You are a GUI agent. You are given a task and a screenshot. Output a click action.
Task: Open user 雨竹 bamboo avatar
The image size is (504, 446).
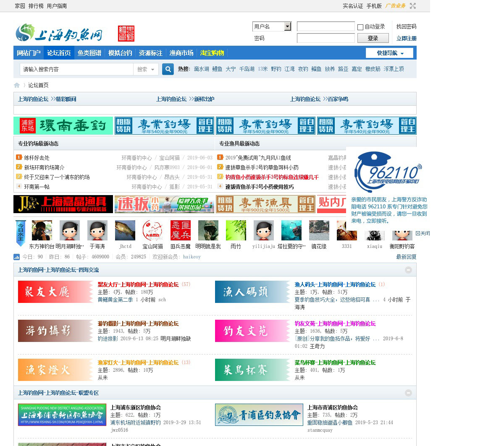click(x=236, y=230)
